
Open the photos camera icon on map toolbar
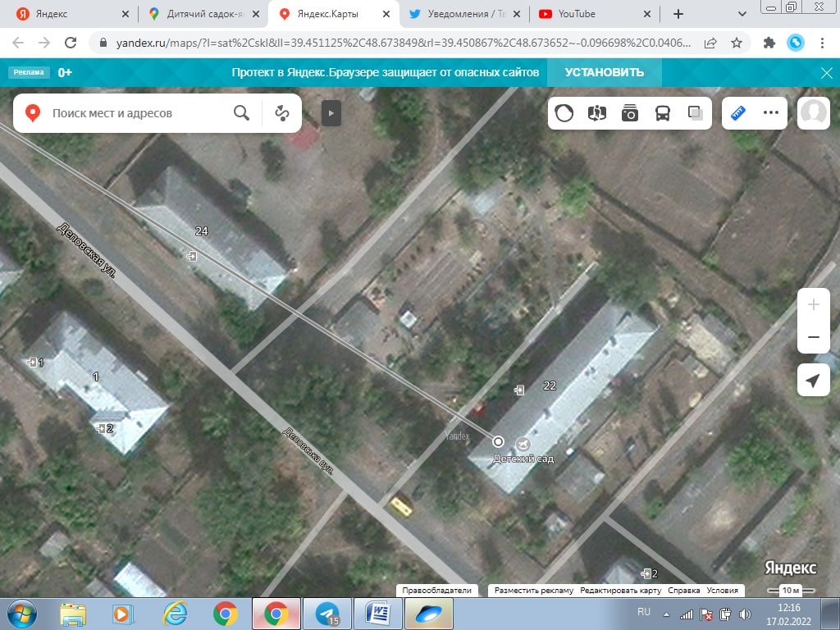coord(630,113)
